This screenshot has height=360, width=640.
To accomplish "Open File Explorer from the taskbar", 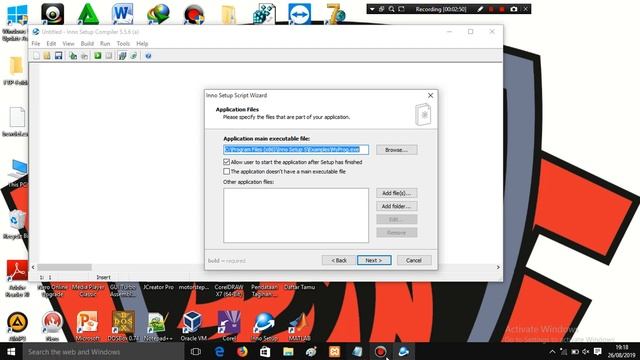I will pos(288,351).
